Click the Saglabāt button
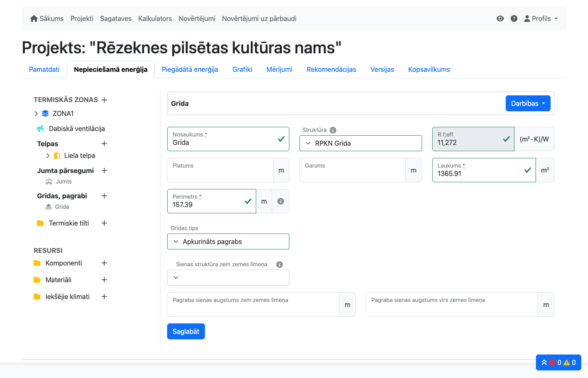588x378 pixels. (186, 331)
